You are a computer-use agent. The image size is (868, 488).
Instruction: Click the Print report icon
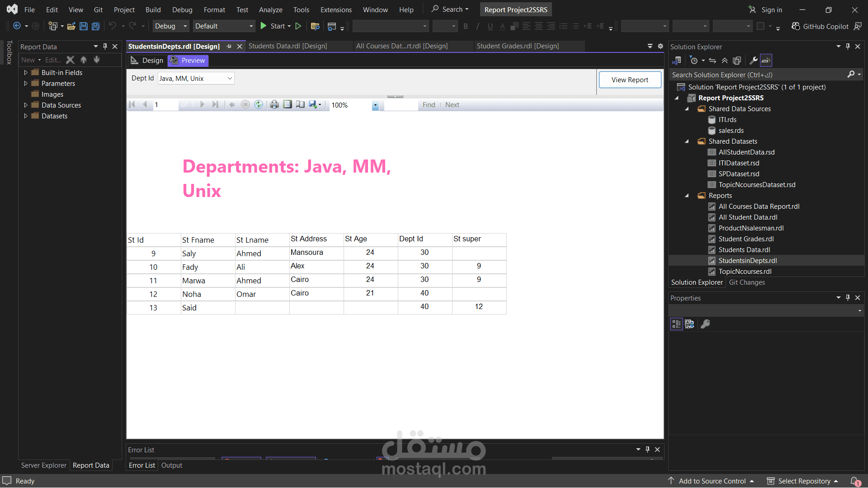pyautogui.click(x=274, y=105)
